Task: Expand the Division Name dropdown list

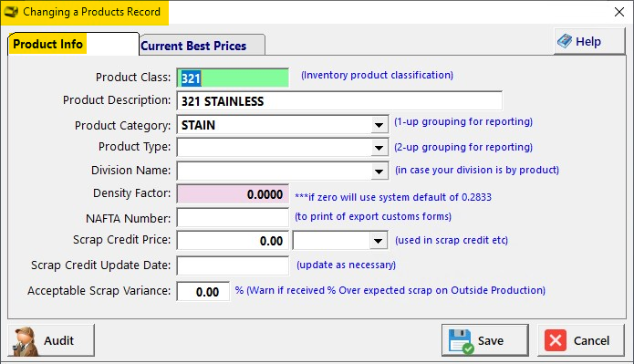Action: tap(379, 172)
